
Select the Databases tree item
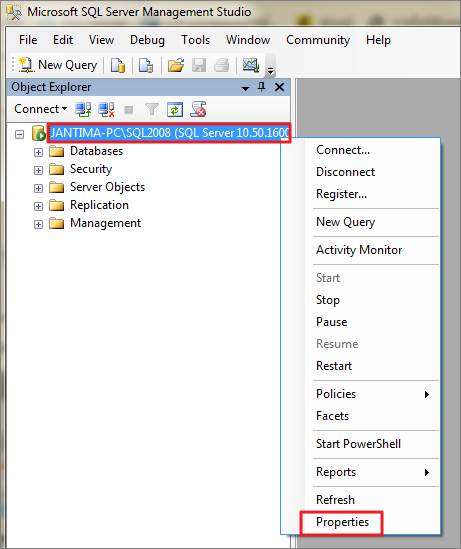point(97,151)
